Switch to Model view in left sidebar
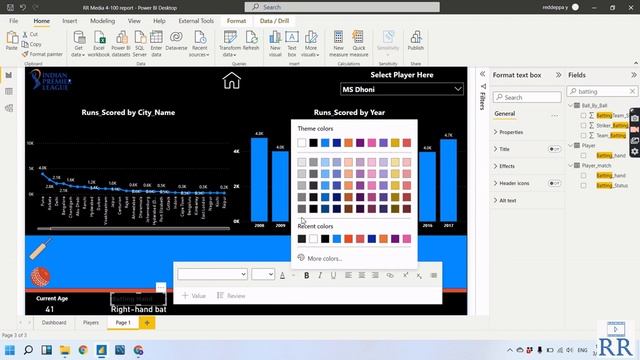Screen dimensions: 640x360 click(x=9, y=108)
